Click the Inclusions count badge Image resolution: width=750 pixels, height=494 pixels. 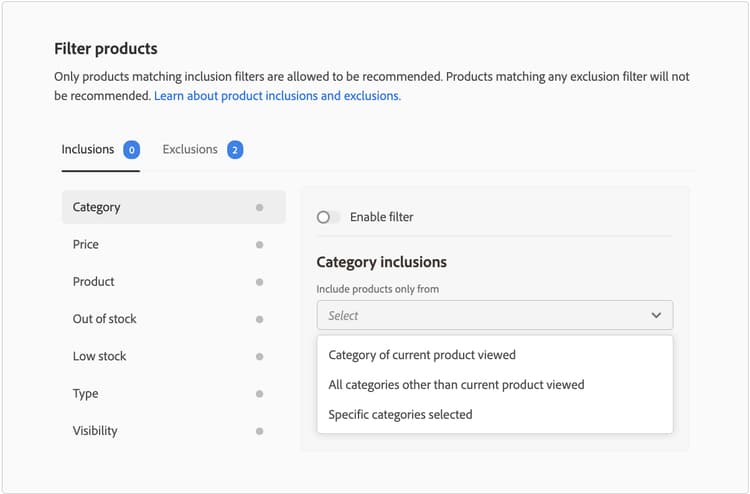[x=131, y=150]
